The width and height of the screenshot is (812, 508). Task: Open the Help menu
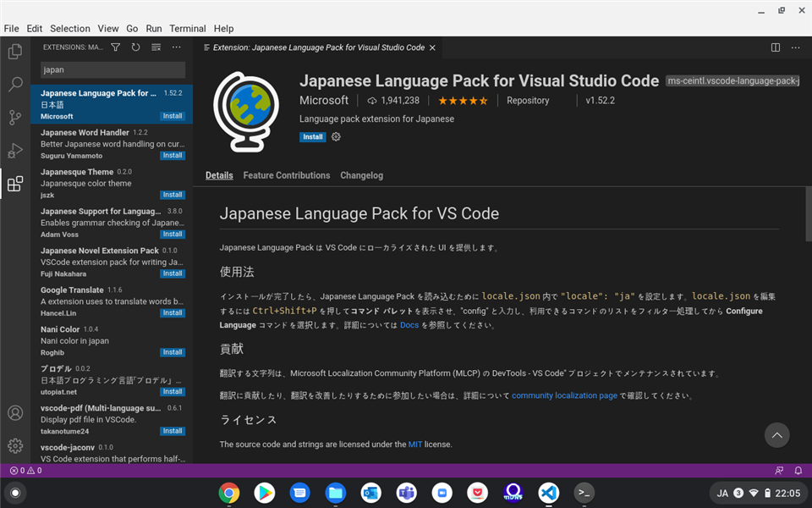(x=223, y=29)
